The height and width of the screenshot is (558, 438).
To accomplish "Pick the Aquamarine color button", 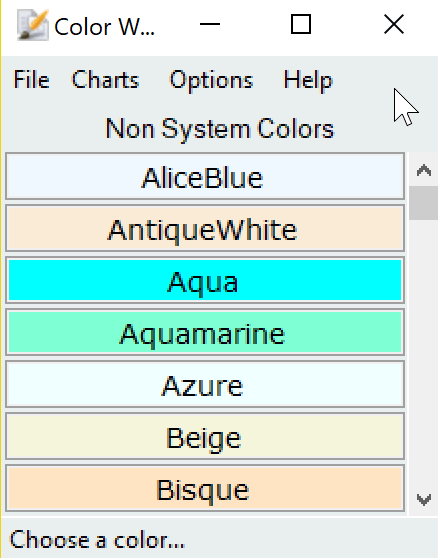I will point(205,332).
